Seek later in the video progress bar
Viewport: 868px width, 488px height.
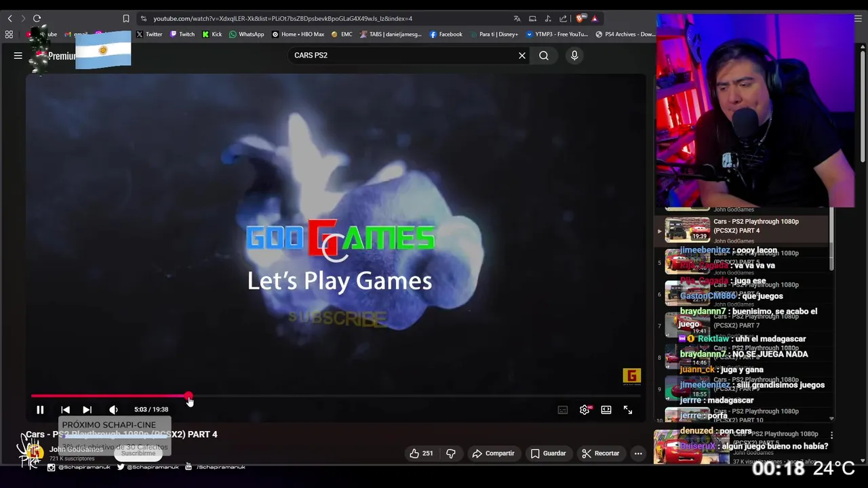point(414,396)
